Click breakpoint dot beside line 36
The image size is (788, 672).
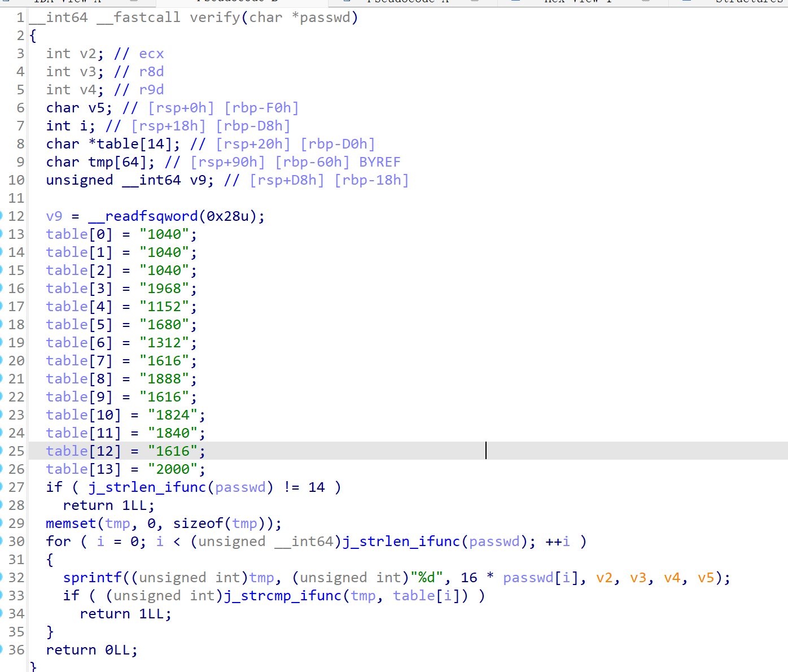pyautogui.click(x=2, y=650)
